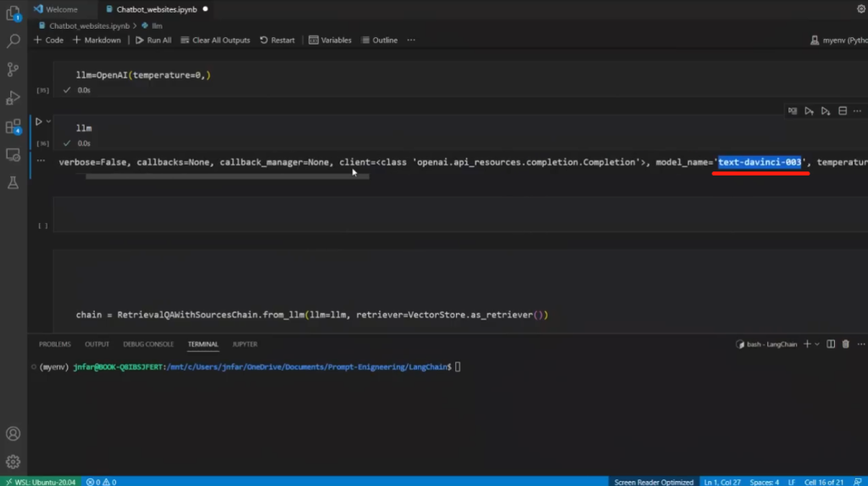Click the horizontal output scrollbar

click(226, 176)
